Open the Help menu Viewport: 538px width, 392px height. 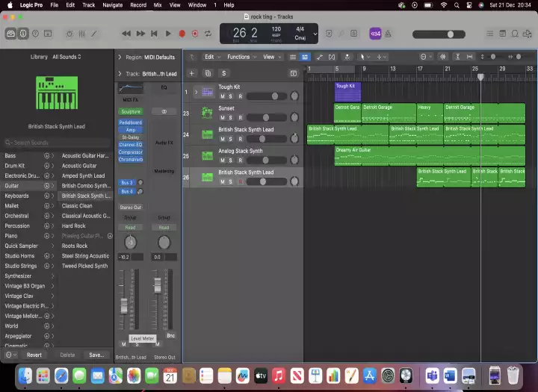pyautogui.click(x=229, y=5)
